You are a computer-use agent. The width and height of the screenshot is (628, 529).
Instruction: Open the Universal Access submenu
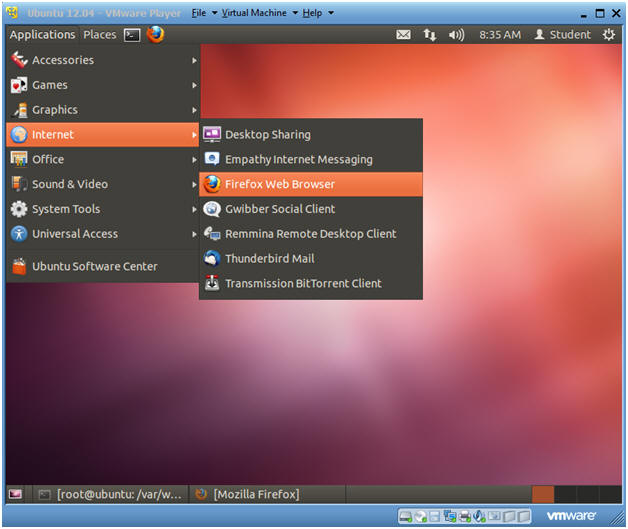(103, 234)
